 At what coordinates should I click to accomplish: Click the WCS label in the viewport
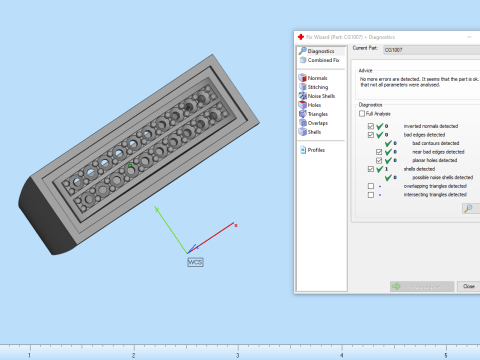coord(195,262)
